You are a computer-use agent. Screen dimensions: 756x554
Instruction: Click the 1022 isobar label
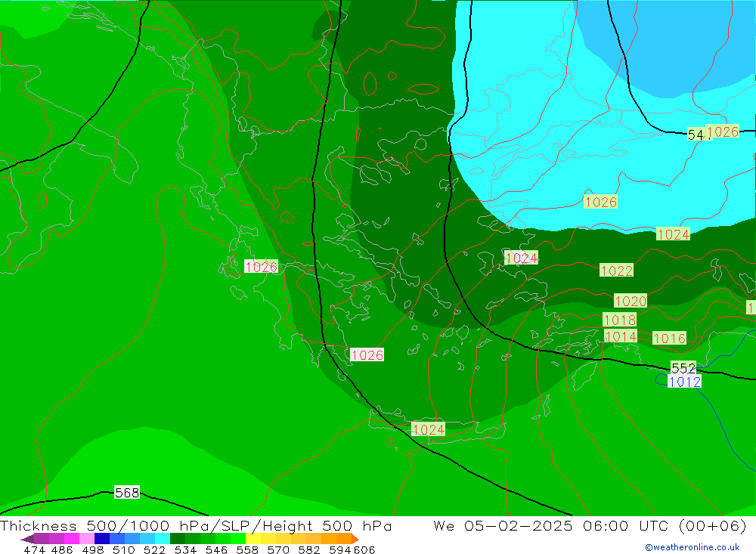click(616, 271)
